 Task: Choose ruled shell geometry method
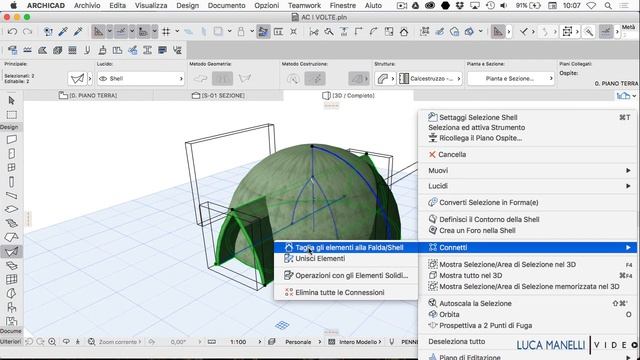click(245, 78)
